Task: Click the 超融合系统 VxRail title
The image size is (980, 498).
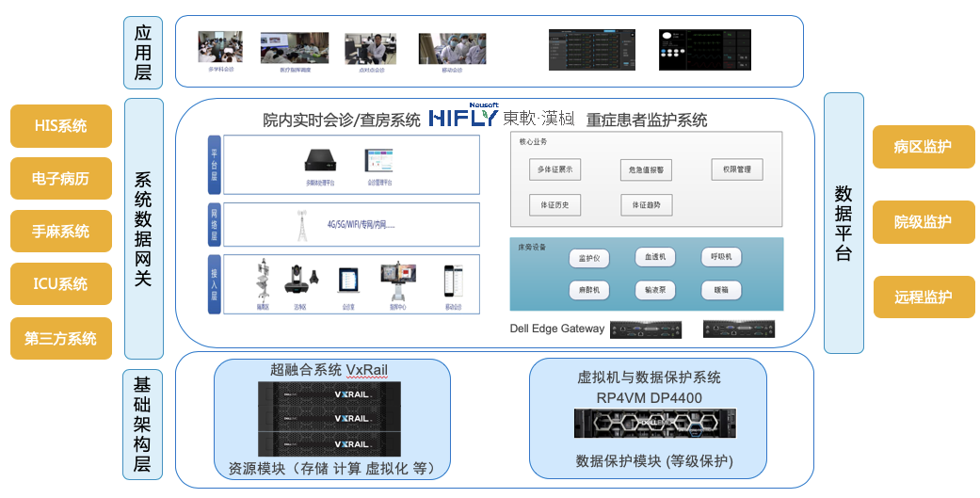Action: [x=329, y=369]
